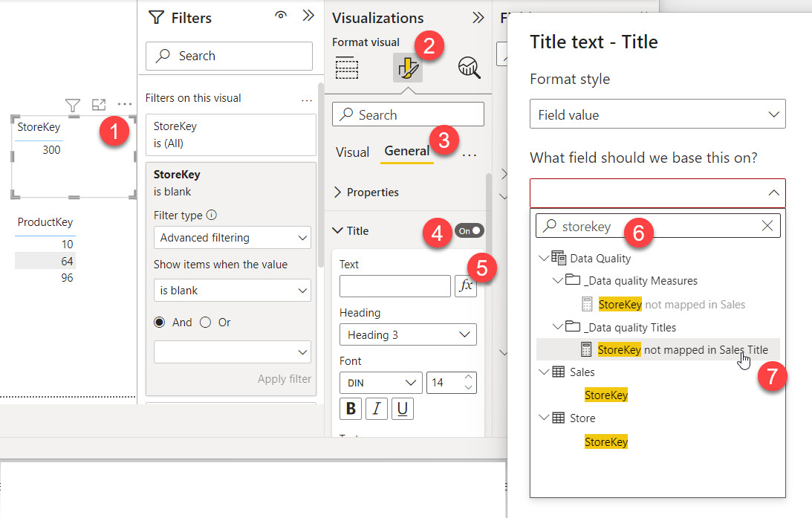The height and width of the screenshot is (518, 812).
Task: Turn off the Title toggle
Action: pyautogui.click(x=470, y=230)
